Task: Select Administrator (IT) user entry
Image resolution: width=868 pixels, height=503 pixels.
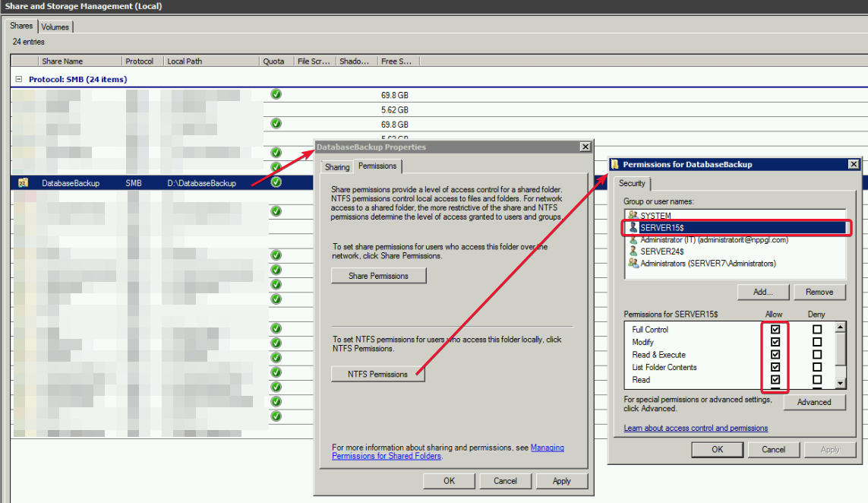Action: click(714, 239)
